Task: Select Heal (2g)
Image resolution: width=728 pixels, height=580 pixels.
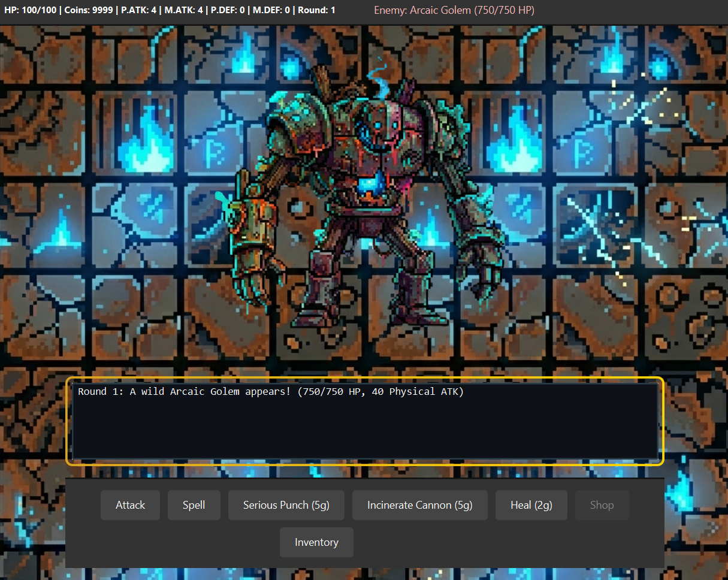Action: click(x=531, y=505)
